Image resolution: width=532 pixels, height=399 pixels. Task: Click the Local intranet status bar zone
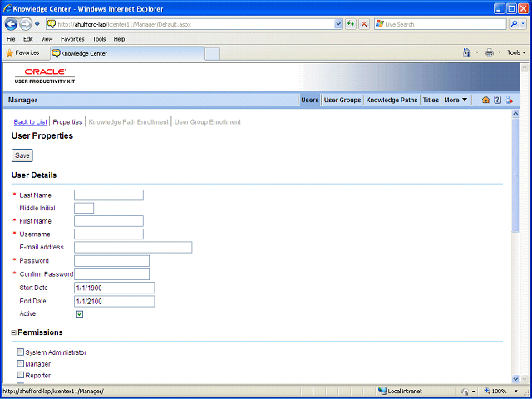pyautogui.click(x=401, y=392)
